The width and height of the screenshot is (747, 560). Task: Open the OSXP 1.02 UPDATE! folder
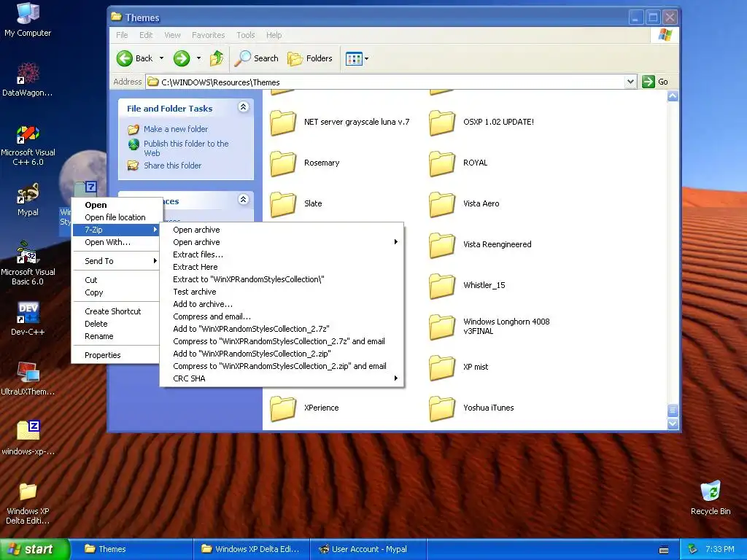click(x=481, y=122)
